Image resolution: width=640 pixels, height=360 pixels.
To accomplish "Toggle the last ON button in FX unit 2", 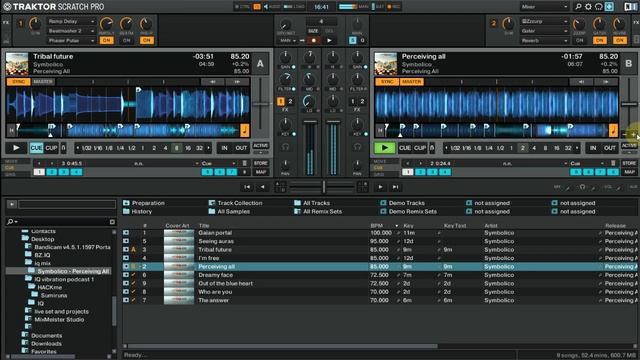I will (x=619, y=40).
